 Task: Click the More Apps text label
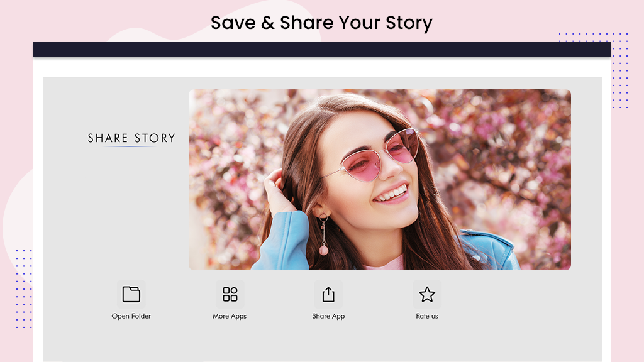(230, 316)
